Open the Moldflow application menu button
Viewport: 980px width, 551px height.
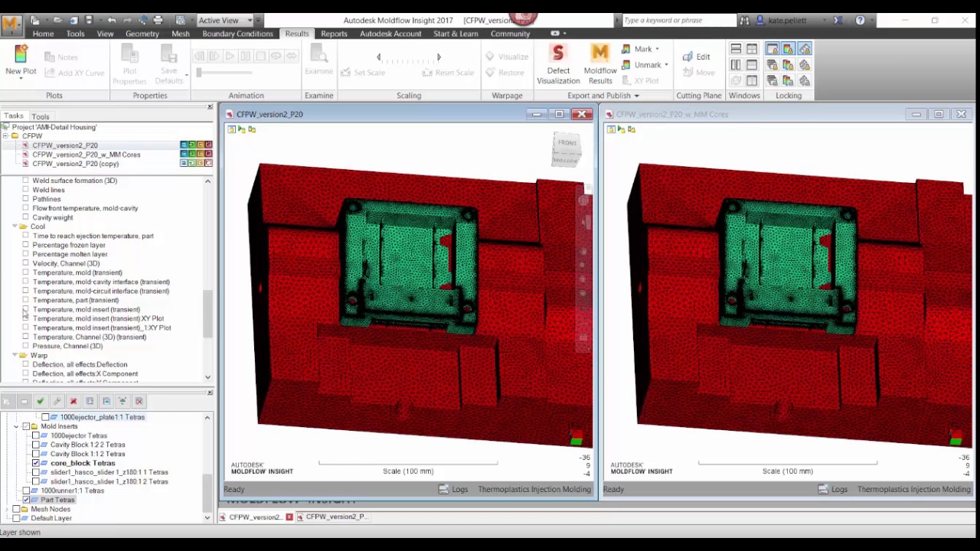click(11, 25)
